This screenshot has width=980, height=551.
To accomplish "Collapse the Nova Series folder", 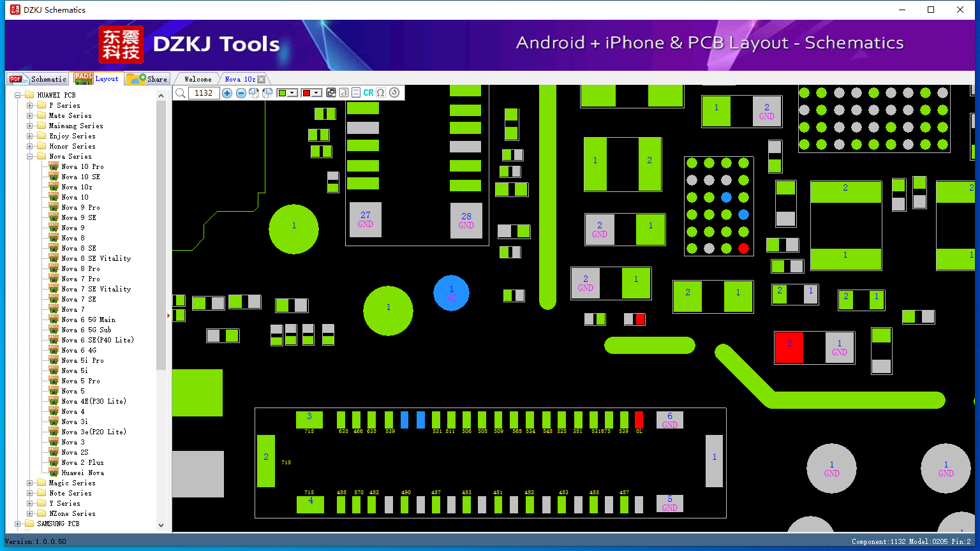I will click(x=30, y=156).
